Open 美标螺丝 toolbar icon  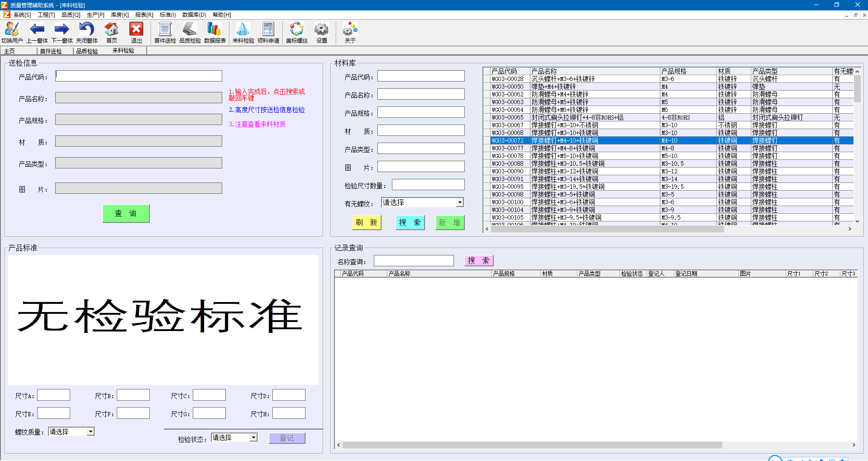coord(297,33)
